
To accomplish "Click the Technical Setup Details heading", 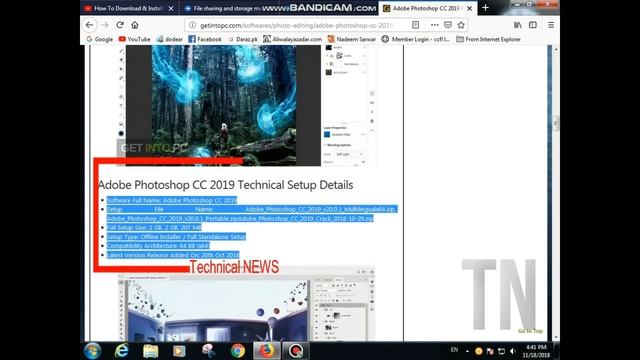I will (x=225, y=185).
